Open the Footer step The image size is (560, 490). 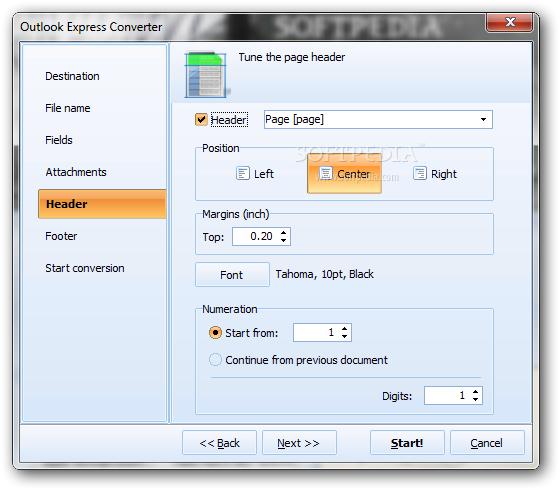tap(61, 236)
